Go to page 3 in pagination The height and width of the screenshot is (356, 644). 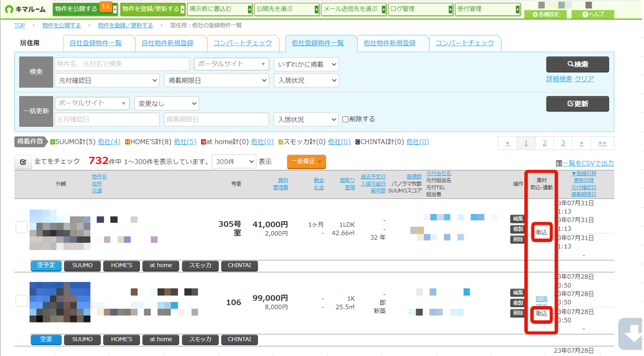pyautogui.click(x=563, y=143)
